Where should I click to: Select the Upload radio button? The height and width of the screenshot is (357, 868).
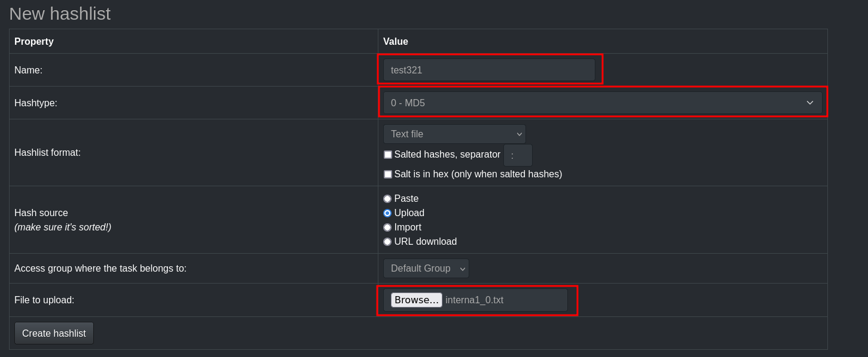point(387,213)
